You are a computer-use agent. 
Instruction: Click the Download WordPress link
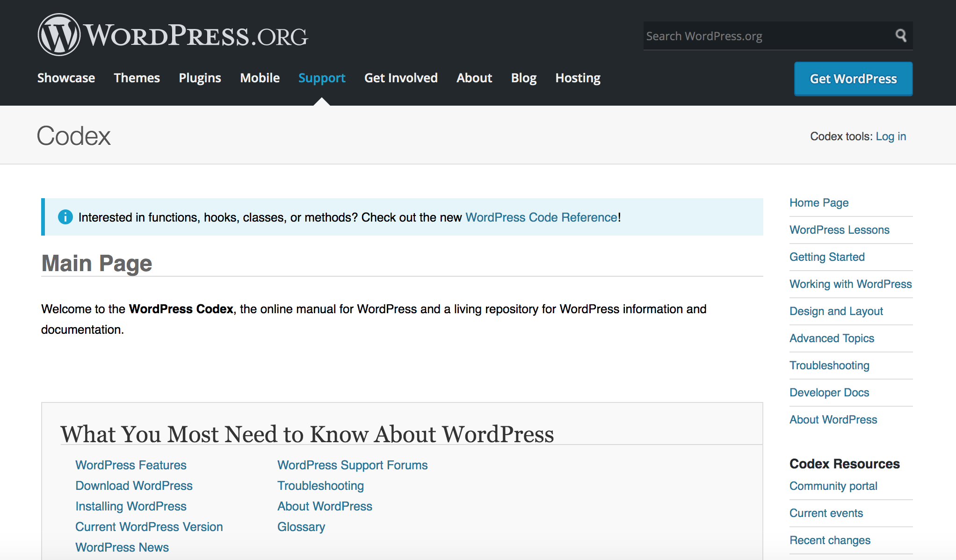coord(134,485)
